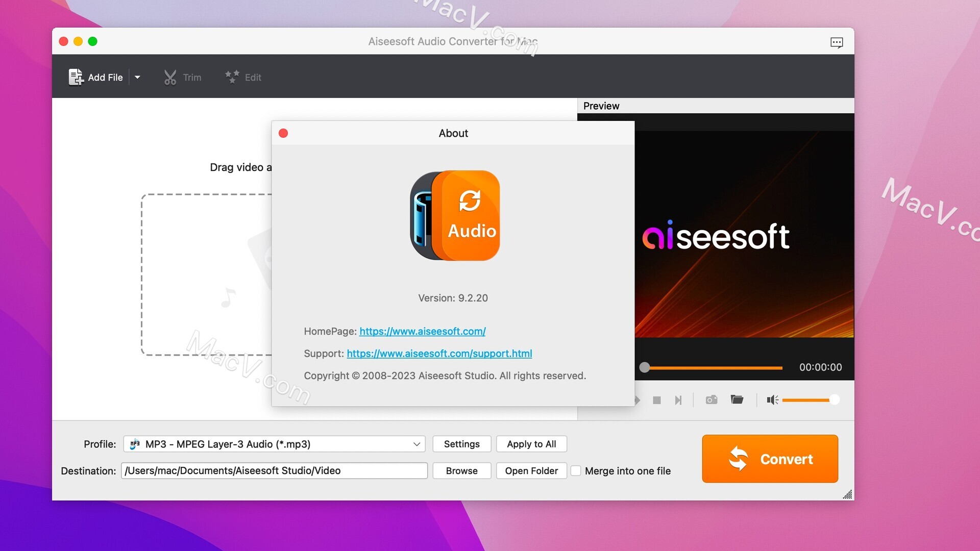Click the Version: 9.2.20 text
The height and width of the screenshot is (551, 980).
coord(453,298)
